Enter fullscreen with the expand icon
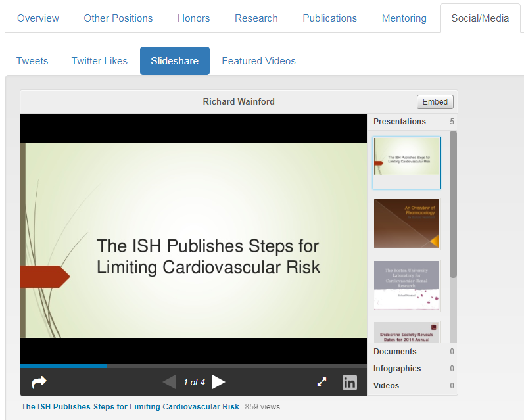Image resolution: width=524 pixels, height=420 pixels. tap(322, 382)
